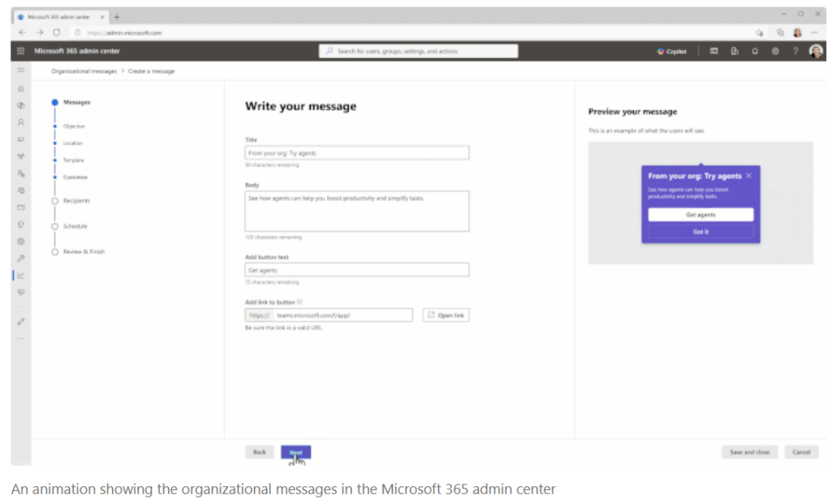The height and width of the screenshot is (504, 831).
Task: Go to Home in the sidebar
Action: click(x=20, y=88)
